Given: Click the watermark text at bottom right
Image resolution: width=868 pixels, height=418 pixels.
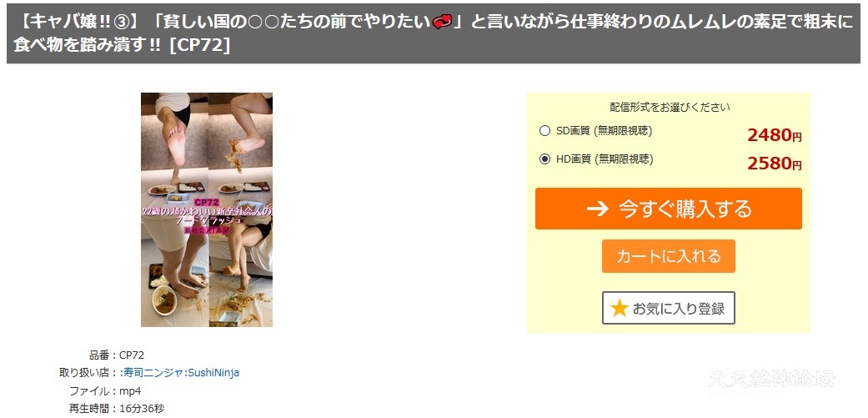Looking at the screenshot, I should click(x=771, y=380).
